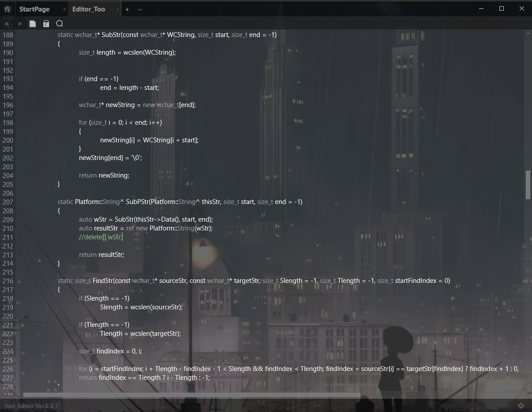Viewport: 532px width, 412px height.
Task: Click line number 188 in the gutter
Action: [8, 35]
